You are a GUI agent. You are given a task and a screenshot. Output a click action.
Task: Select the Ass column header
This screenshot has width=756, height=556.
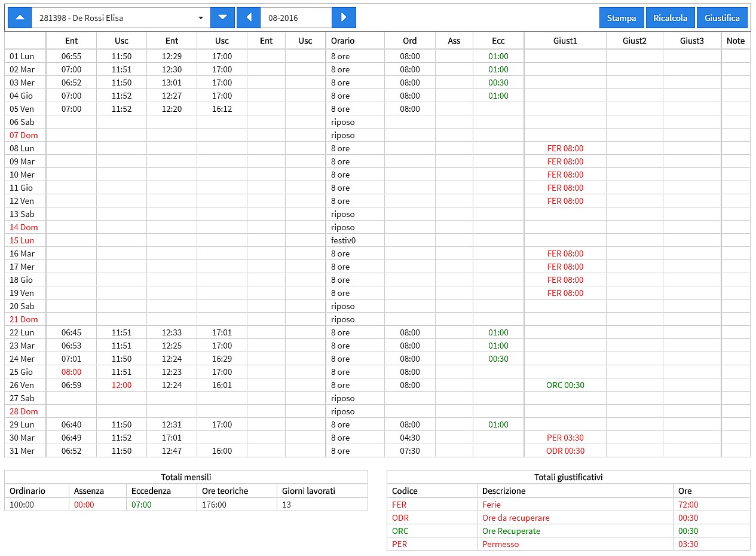pos(454,41)
